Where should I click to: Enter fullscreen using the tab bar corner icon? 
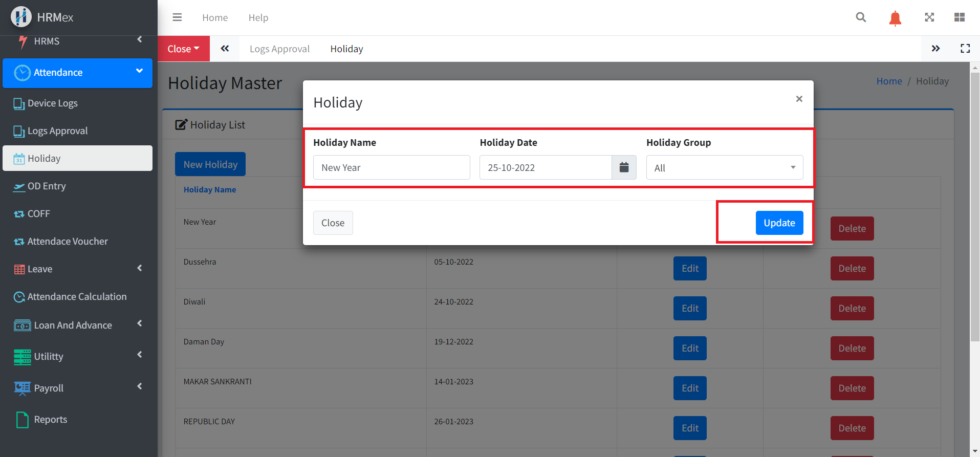click(965, 49)
